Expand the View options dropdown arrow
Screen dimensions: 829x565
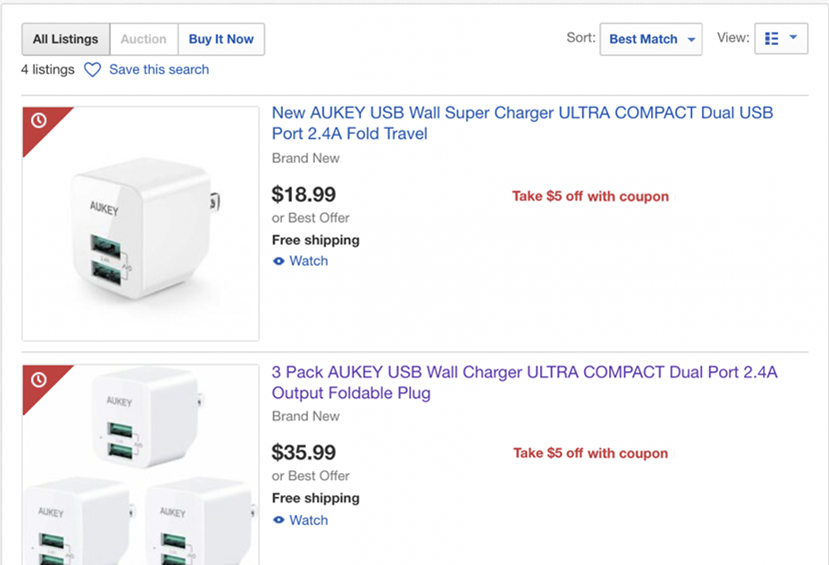point(794,38)
